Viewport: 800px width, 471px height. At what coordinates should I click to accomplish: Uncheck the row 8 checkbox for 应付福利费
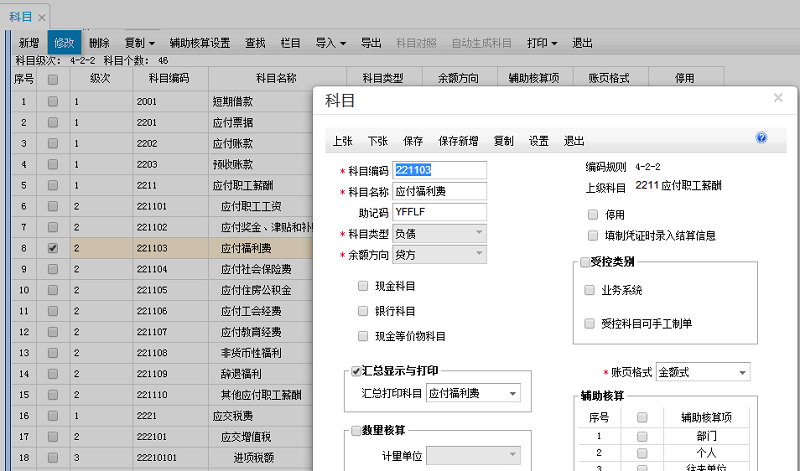click(53, 248)
